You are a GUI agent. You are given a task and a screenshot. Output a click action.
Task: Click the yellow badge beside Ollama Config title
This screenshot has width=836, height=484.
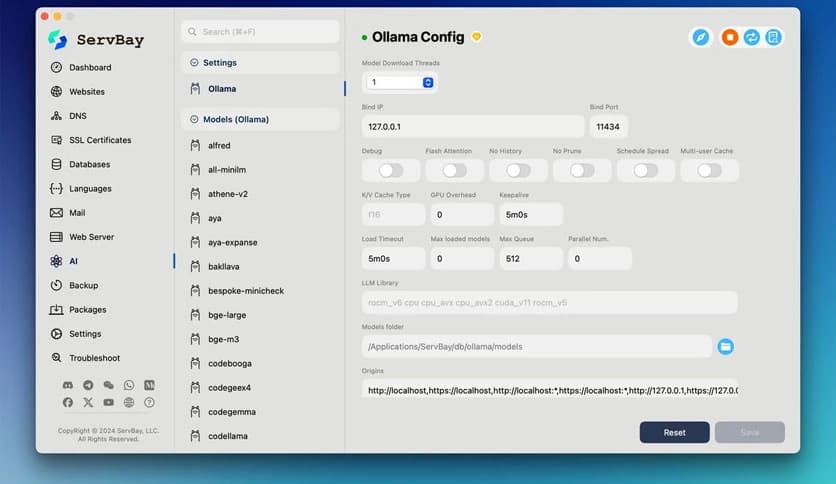(x=477, y=37)
